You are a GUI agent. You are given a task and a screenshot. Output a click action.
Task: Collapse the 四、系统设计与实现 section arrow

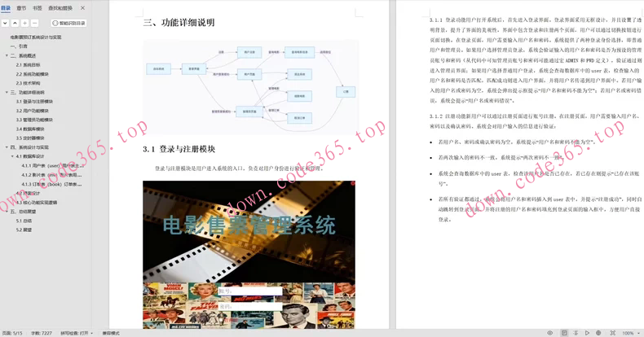7,147
